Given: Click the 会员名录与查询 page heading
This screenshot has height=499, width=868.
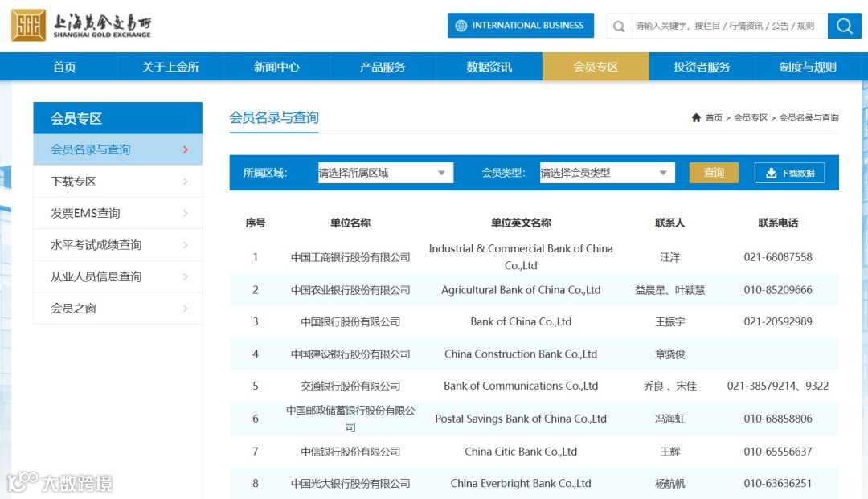Looking at the screenshot, I should (274, 117).
